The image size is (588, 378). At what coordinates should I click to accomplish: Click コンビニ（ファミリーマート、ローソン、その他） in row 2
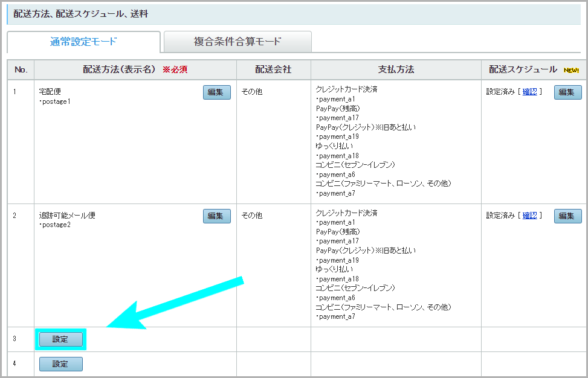pos(383,307)
